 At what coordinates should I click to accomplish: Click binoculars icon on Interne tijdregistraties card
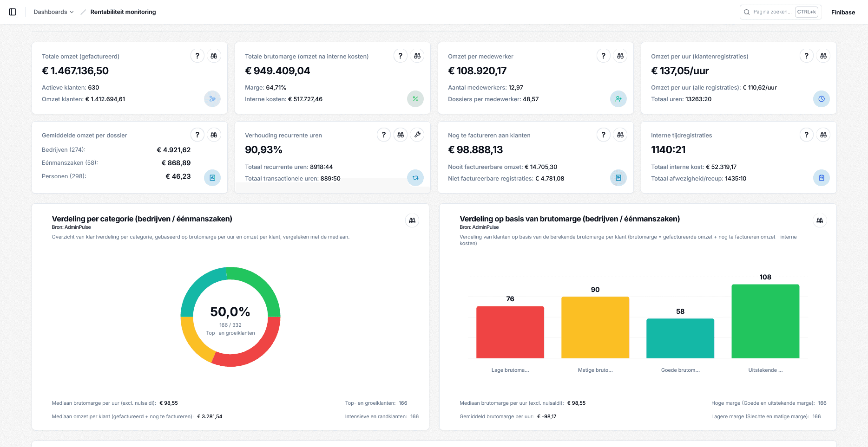click(x=823, y=135)
